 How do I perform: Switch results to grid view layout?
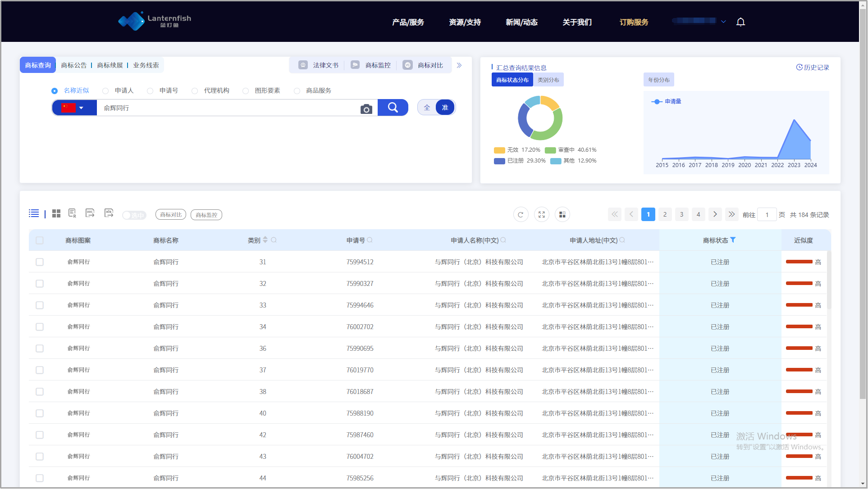[x=56, y=213]
